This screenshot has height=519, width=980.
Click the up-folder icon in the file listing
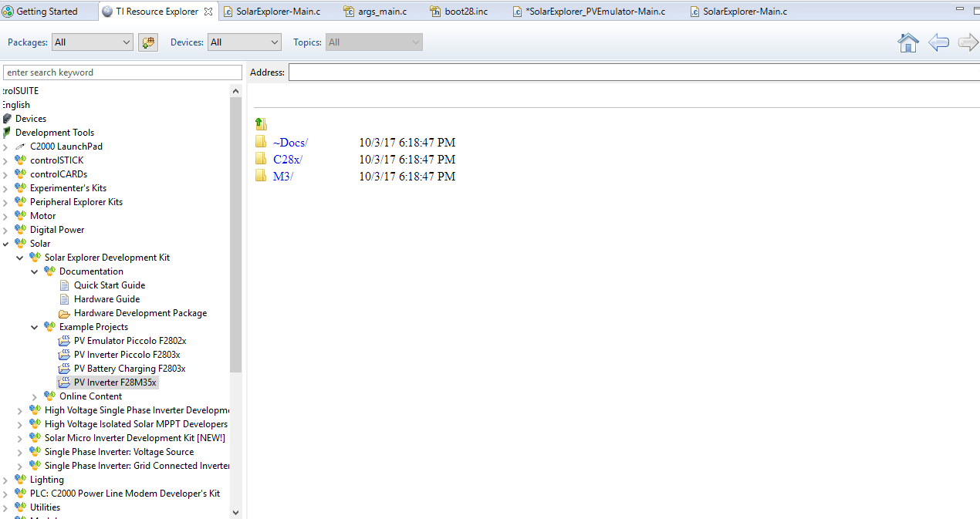click(x=261, y=123)
